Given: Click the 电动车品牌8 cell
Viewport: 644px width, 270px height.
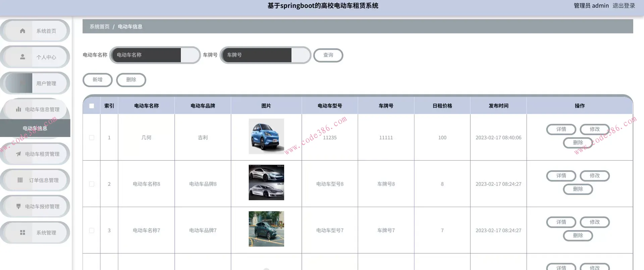Looking at the screenshot, I should point(203,184).
